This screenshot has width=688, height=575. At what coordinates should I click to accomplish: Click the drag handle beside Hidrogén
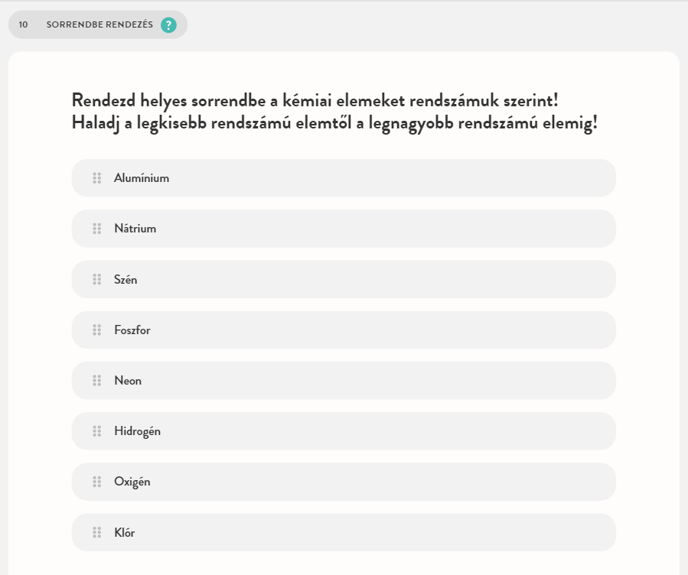click(97, 431)
